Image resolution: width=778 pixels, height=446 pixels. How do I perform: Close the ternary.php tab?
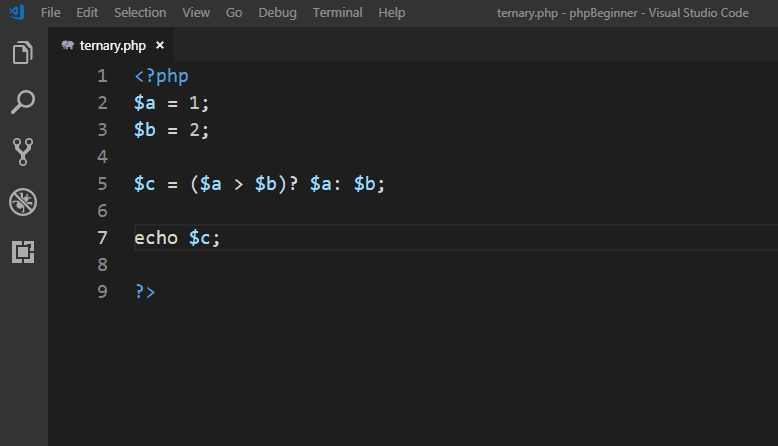[160, 45]
